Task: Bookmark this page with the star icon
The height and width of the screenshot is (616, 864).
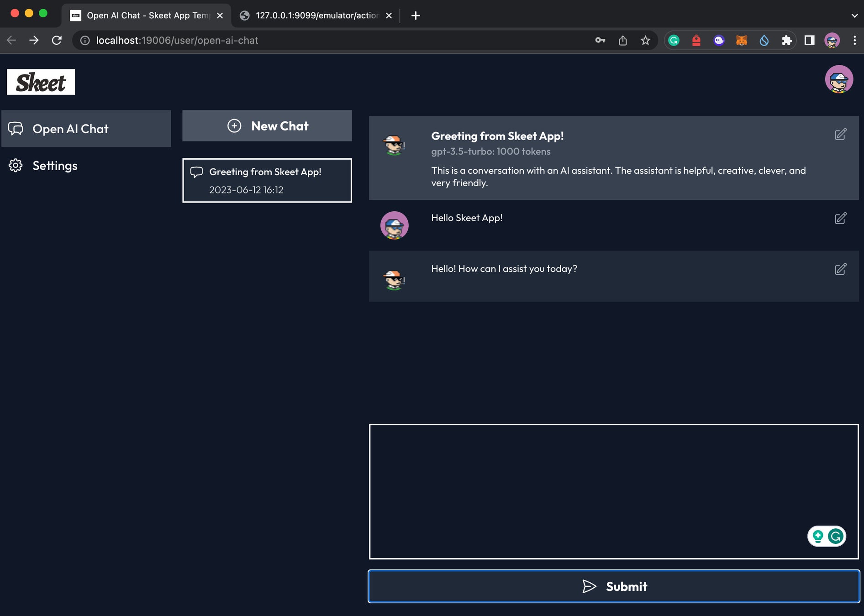Action: [645, 41]
